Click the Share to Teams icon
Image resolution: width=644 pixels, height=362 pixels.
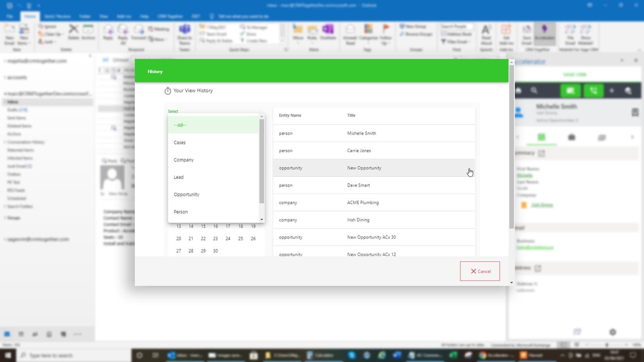click(x=185, y=34)
